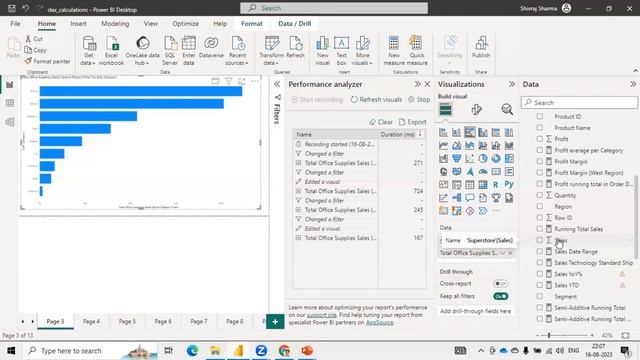Click the Save icon in title bar
640x360 pixels.
(x=12, y=9)
